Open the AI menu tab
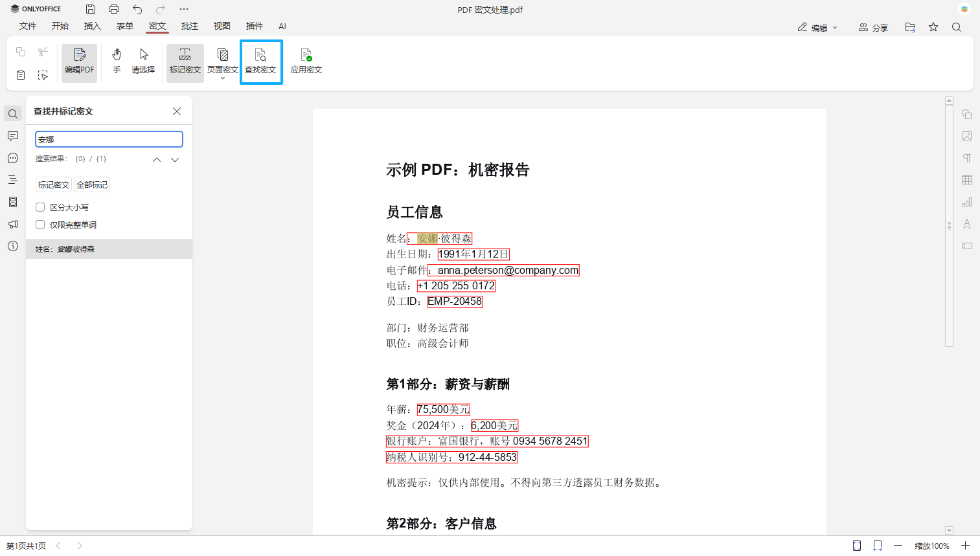Viewport: 980px width, 556px height. 282,27
